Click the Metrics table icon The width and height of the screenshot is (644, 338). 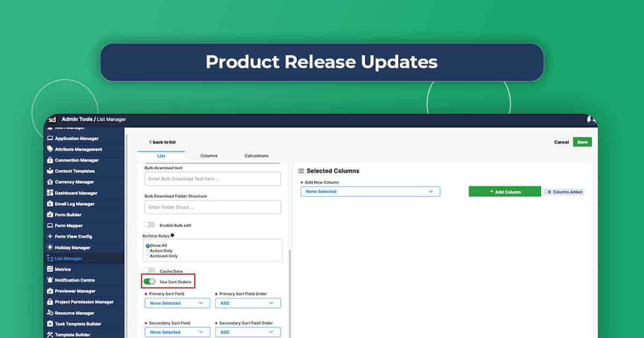pos(50,269)
